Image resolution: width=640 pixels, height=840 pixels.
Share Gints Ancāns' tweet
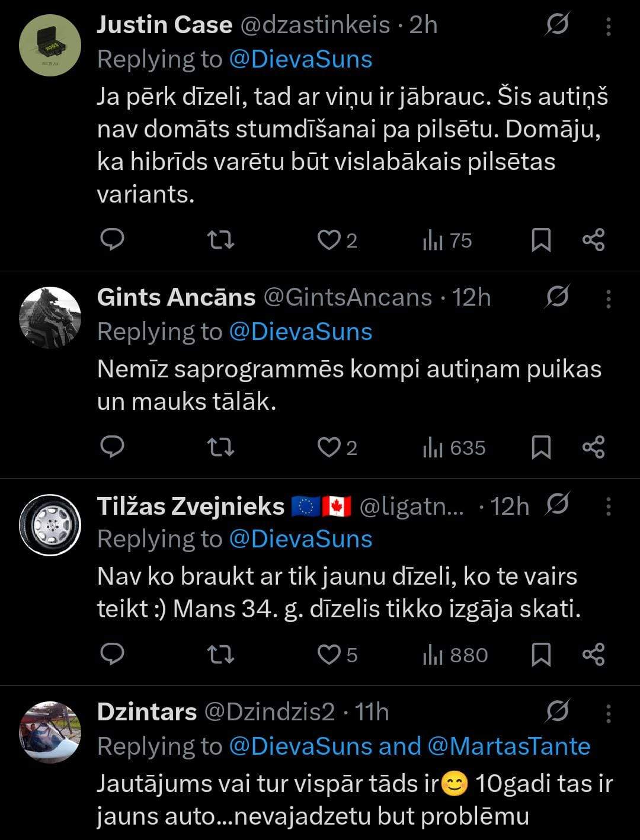click(x=593, y=447)
